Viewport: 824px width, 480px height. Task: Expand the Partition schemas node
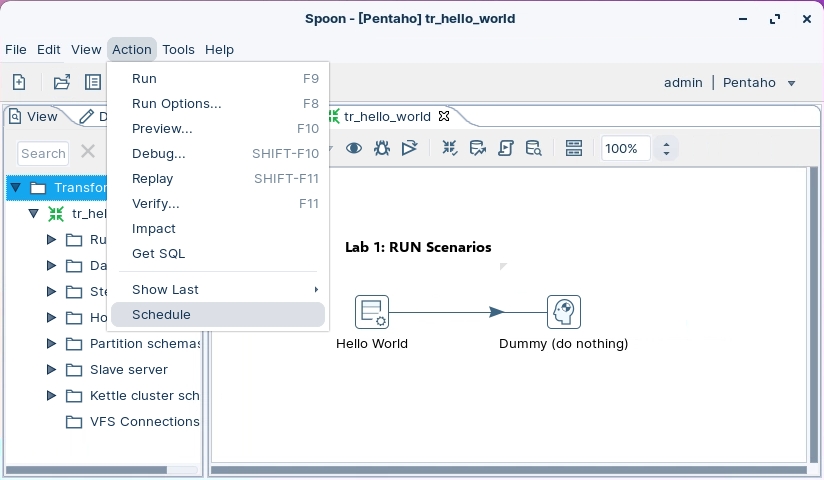click(x=51, y=343)
